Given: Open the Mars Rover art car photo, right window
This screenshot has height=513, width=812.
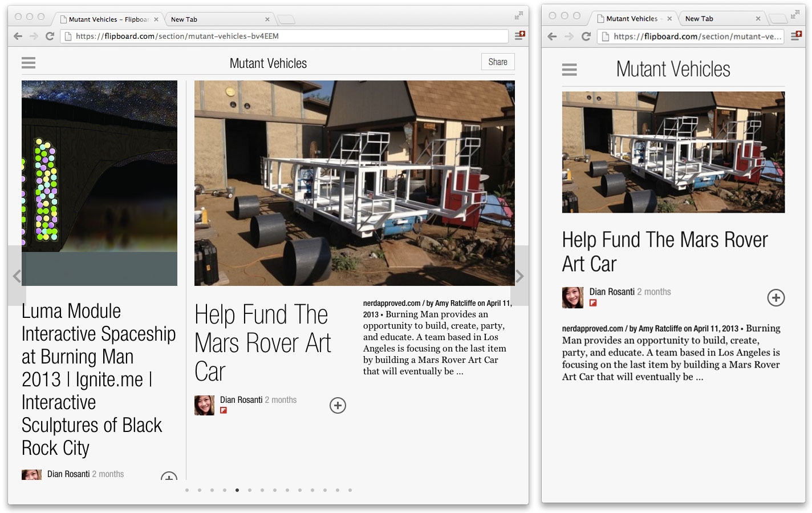Looking at the screenshot, I should (673, 152).
